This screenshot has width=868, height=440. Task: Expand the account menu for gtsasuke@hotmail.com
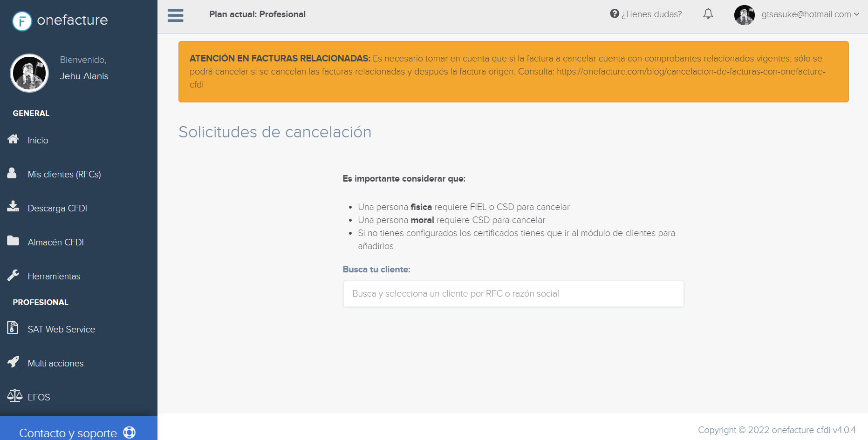[x=857, y=14]
